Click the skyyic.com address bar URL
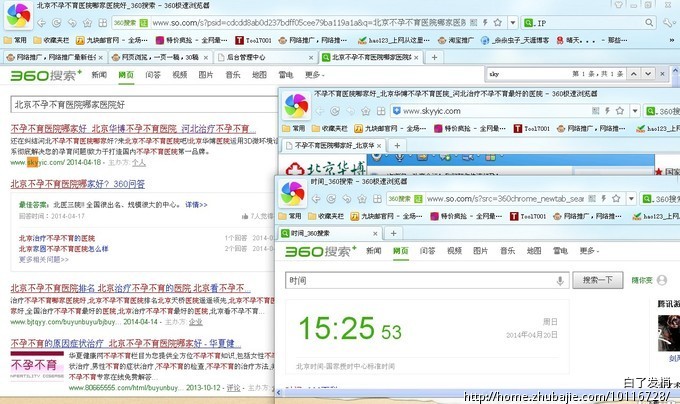 click(432, 111)
